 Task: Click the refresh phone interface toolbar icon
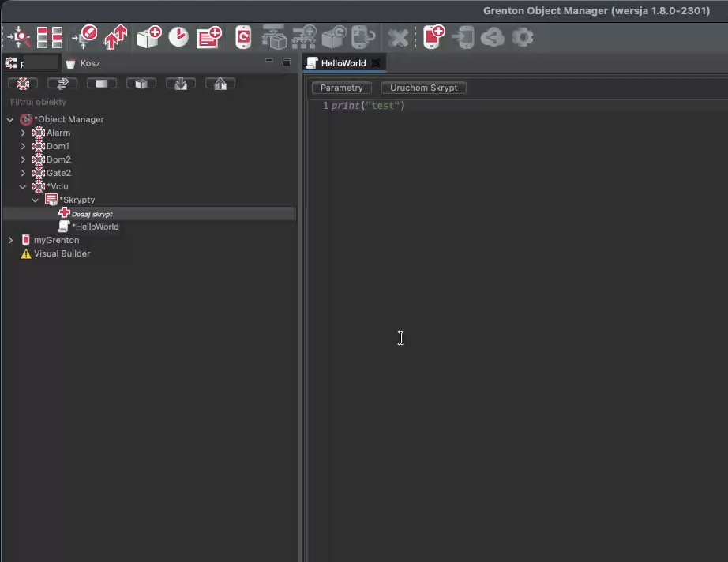click(243, 37)
